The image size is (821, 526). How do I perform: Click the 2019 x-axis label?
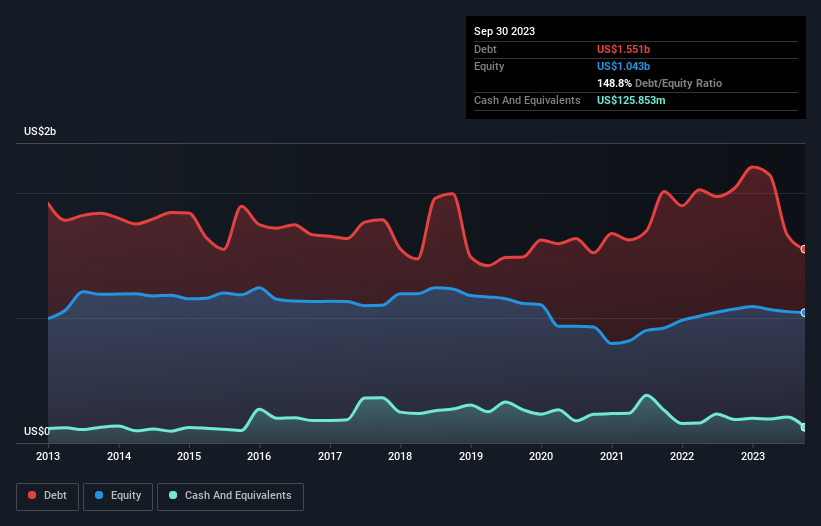(x=470, y=457)
